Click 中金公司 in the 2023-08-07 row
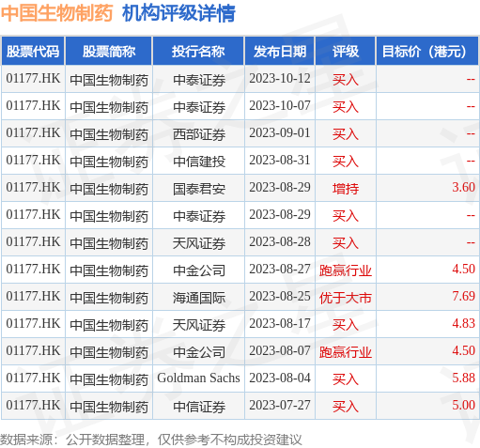 199,352
